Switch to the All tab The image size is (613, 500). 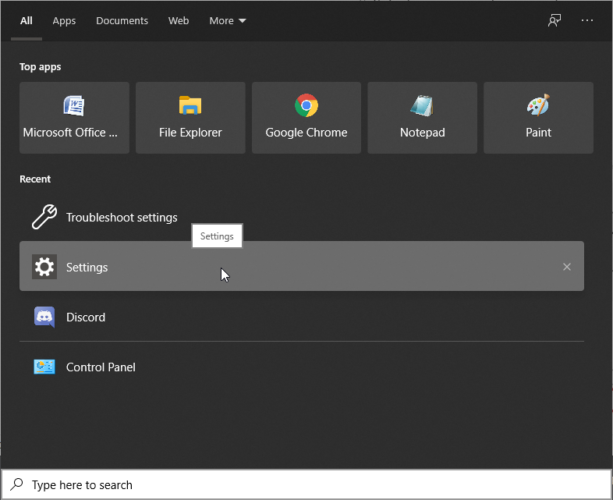[x=26, y=21]
